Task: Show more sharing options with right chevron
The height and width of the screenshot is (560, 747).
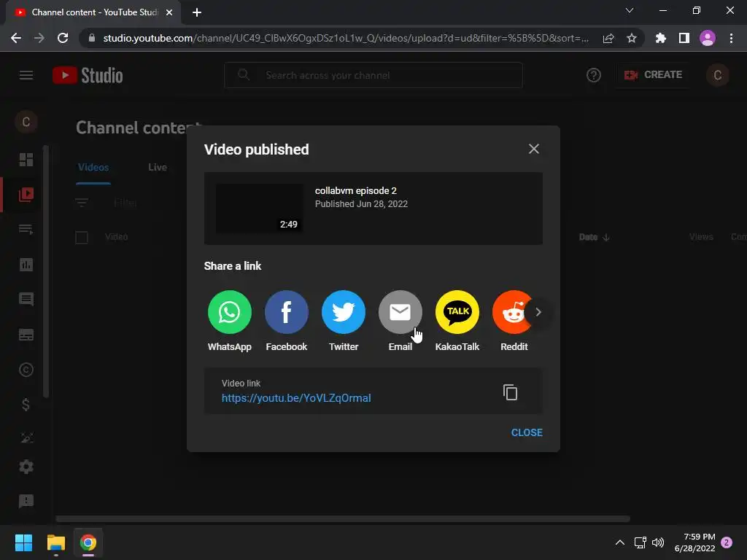Action: (538, 312)
